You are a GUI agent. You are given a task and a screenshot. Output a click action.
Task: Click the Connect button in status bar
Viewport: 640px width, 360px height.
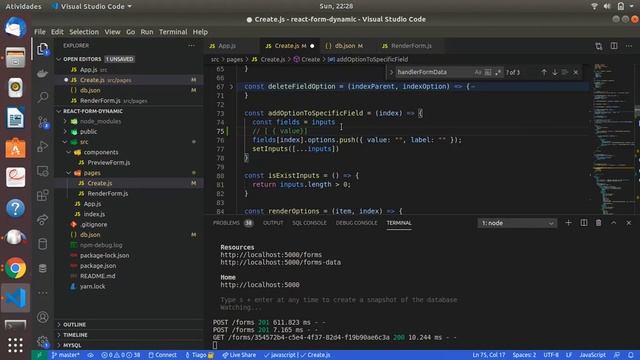[162, 355]
